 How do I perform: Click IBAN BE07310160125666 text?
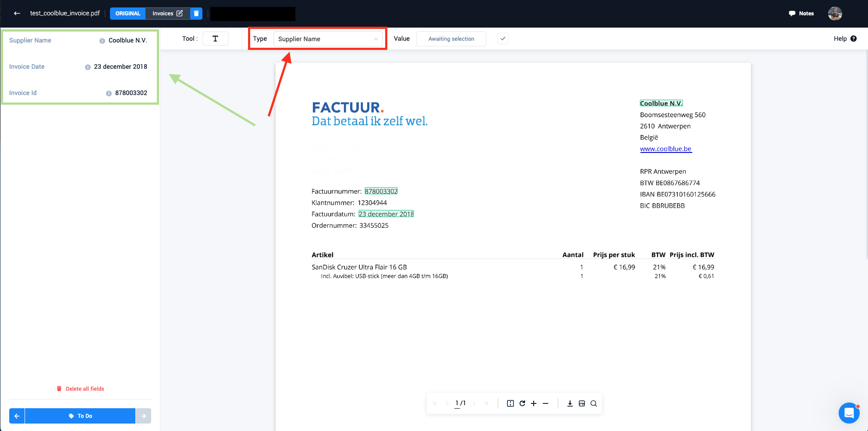(677, 194)
